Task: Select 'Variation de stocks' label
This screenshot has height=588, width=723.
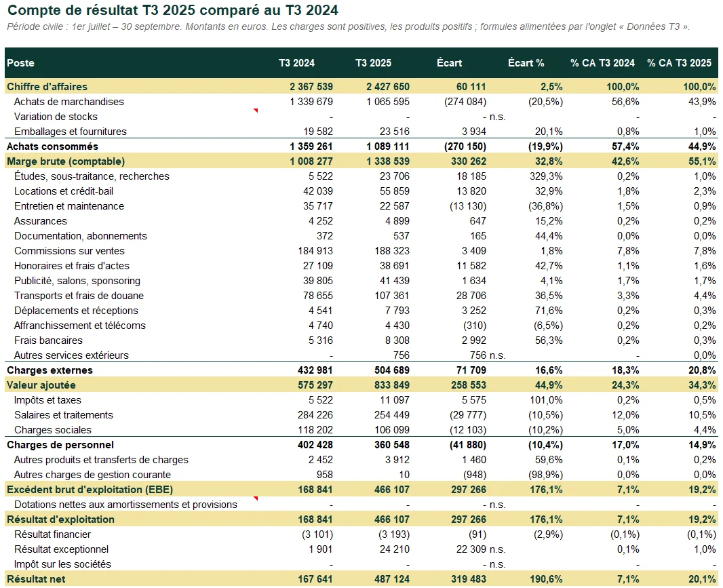Action: point(56,117)
